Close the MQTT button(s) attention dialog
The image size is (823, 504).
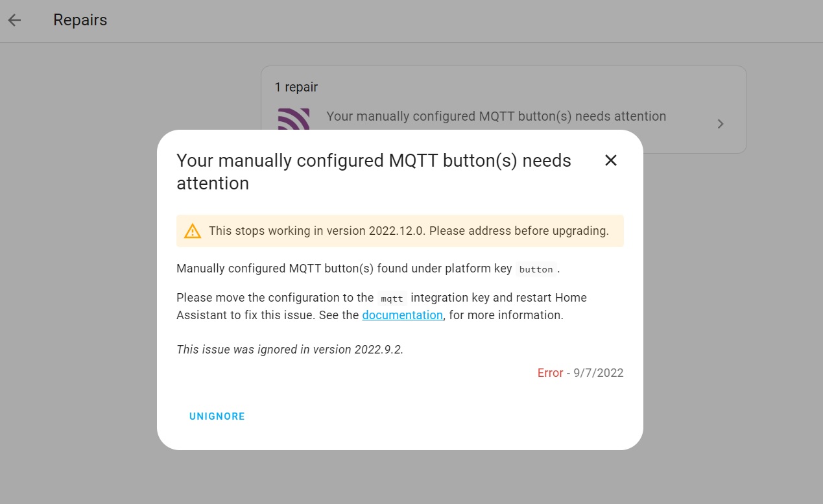pos(610,160)
